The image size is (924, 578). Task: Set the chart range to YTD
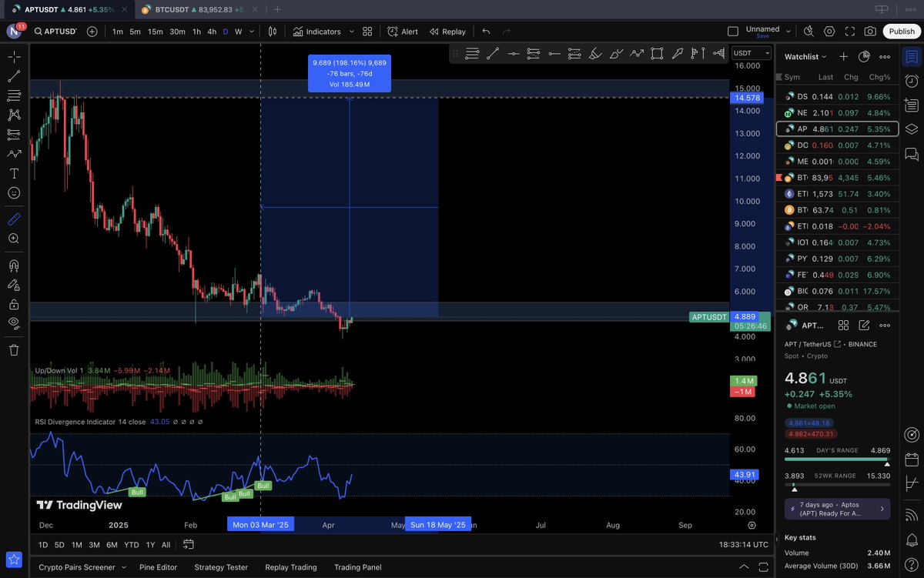pyautogui.click(x=132, y=545)
